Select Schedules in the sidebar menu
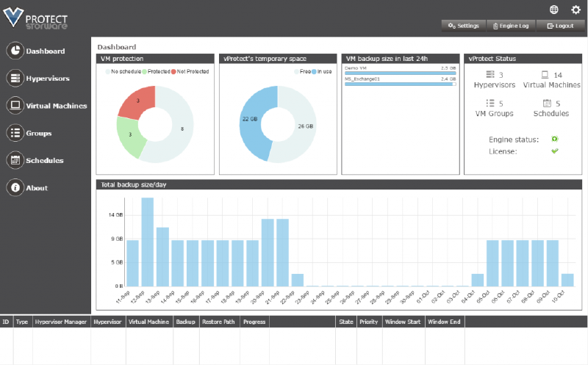Viewport: 588px width, 365px height. [x=44, y=160]
